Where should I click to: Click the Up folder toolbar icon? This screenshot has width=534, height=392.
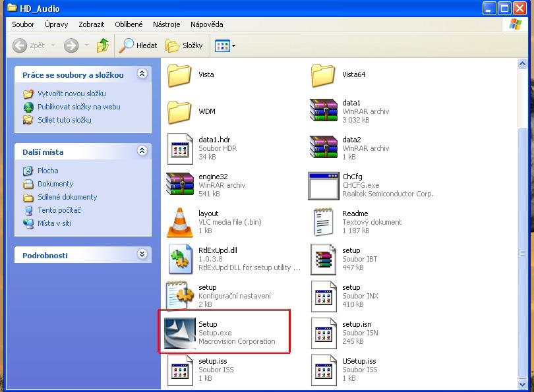[102, 45]
